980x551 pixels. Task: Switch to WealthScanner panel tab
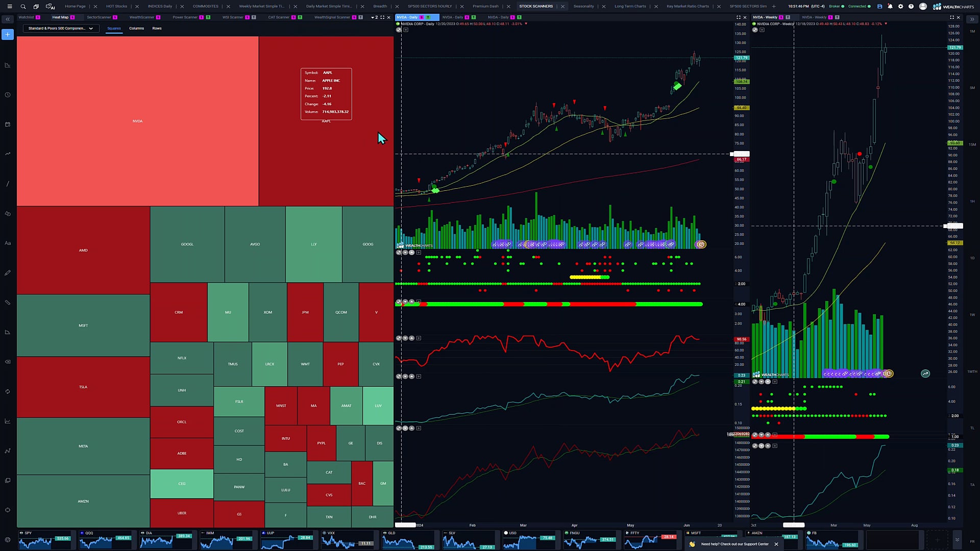coord(141,17)
